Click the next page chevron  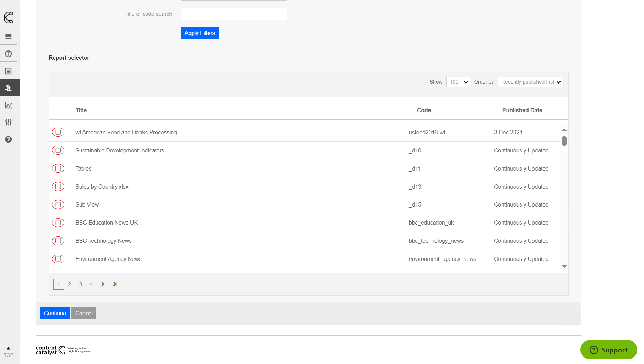click(x=103, y=284)
